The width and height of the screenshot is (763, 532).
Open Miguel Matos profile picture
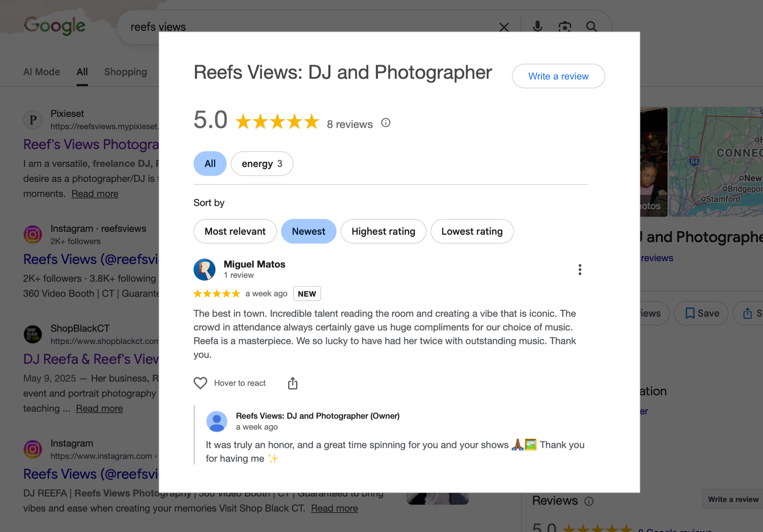pyautogui.click(x=204, y=270)
